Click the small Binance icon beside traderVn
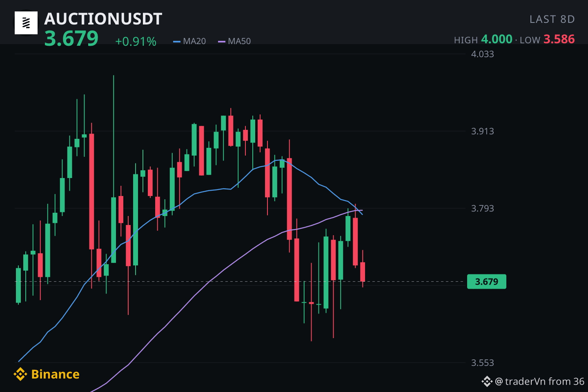This screenshot has height=392, width=588. [487, 382]
